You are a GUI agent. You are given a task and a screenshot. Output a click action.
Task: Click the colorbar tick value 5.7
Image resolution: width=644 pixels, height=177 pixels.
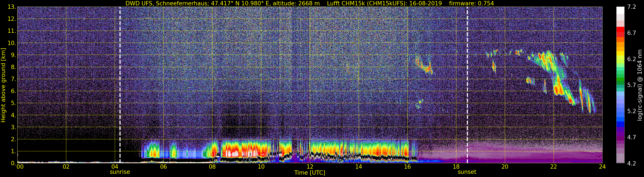632,85
